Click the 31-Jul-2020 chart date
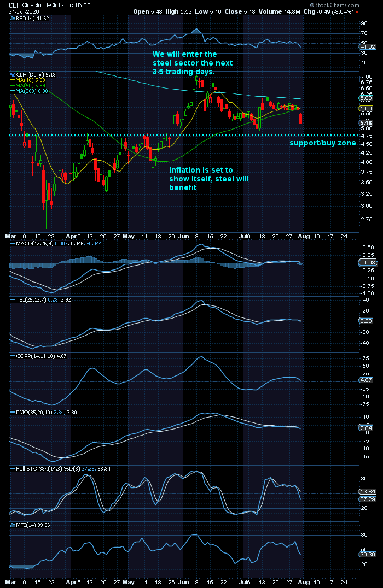383x588 pixels. [24, 11]
